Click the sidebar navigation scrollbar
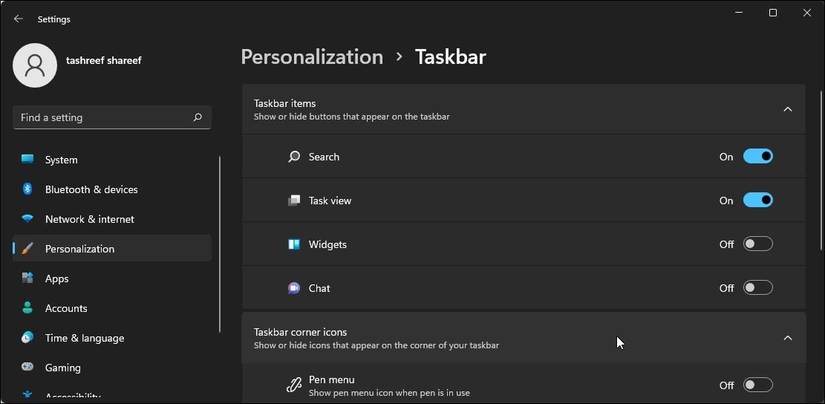Viewport: 825px width, 404px height. [x=219, y=244]
